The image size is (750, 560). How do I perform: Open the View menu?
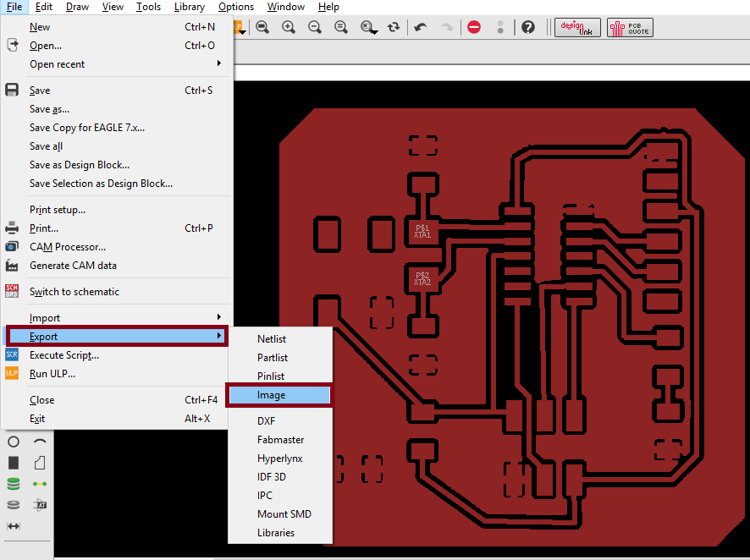tap(113, 7)
